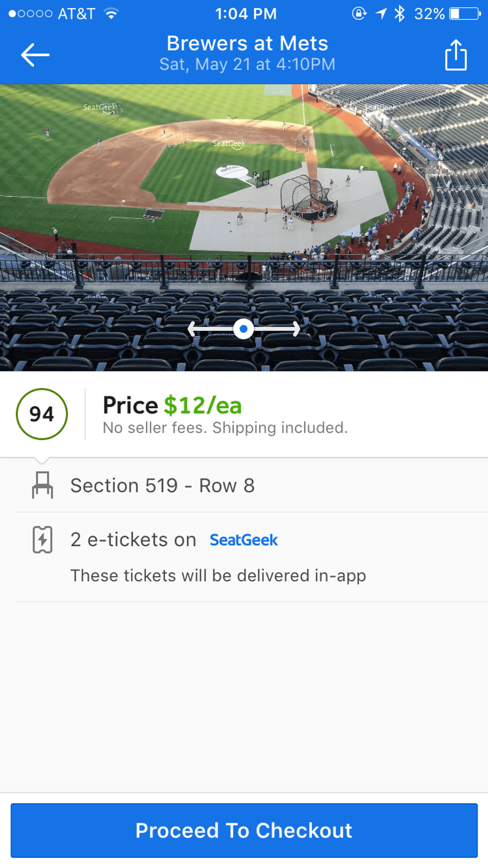Click the rotation lock status icon
This screenshot has height=868, width=488.
(x=359, y=13)
